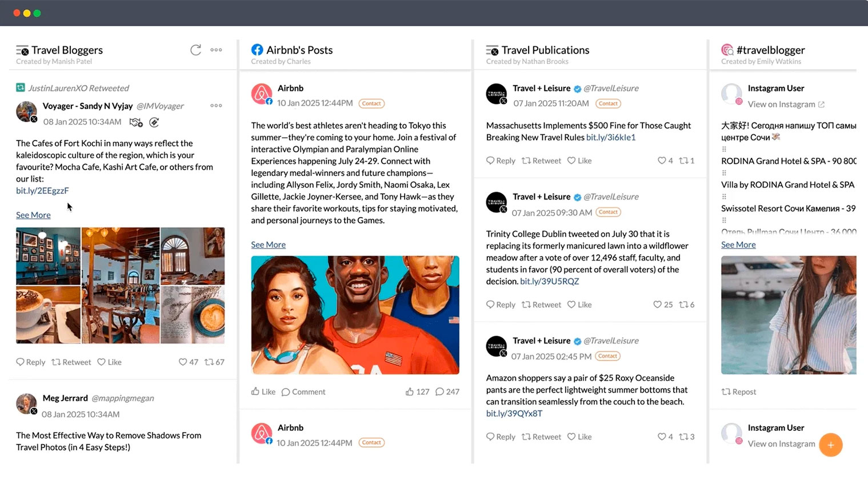
Task: Open Travel Bloggers column options menu
Action: click(216, 50)
